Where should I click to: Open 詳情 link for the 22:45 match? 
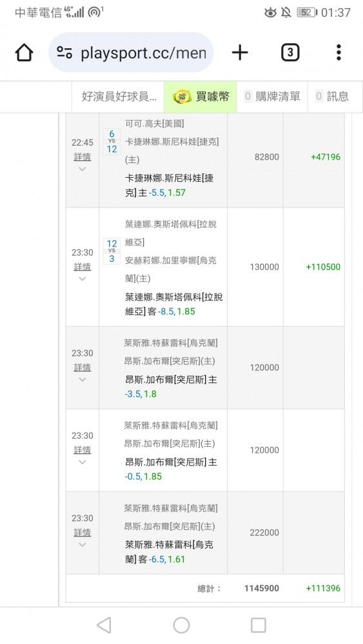coord(83,156)
